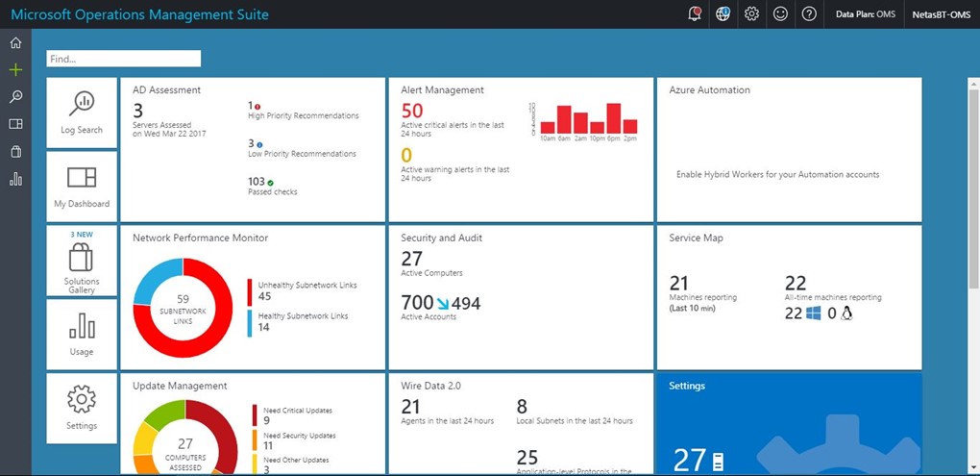Image resolution: width=980 pixels, height=476 pixels.
Task: Open the blue Settings tile
Action: (x=790, y=423)
